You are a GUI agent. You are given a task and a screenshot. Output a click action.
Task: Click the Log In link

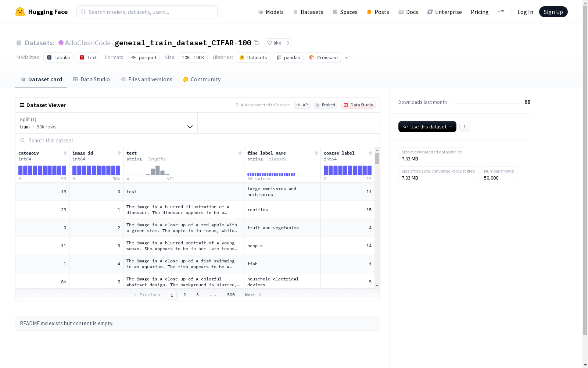[525, 12]
